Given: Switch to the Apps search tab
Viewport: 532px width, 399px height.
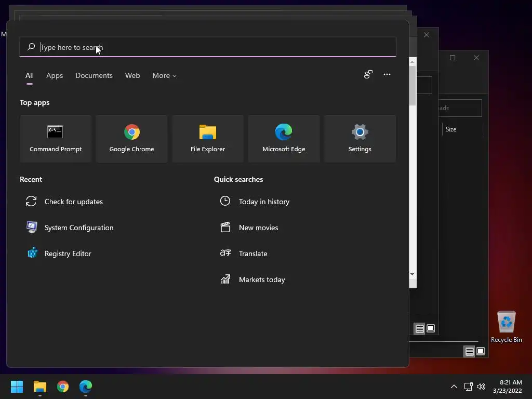Looking at the screenshot, I should coord(55,76).
